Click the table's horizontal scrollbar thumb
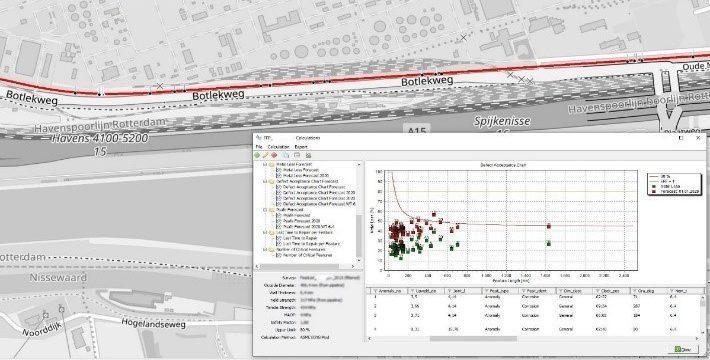710x360 pixels. [473, 339]
